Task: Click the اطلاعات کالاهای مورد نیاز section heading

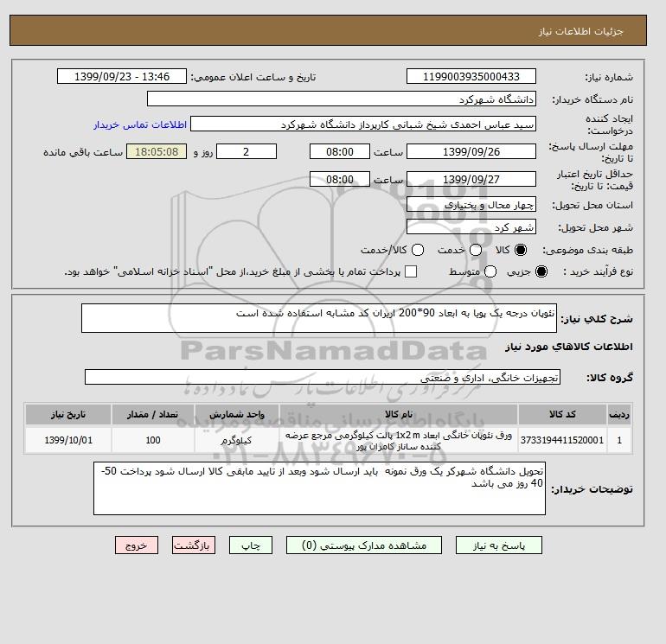Action: click(x=569, y=347)
